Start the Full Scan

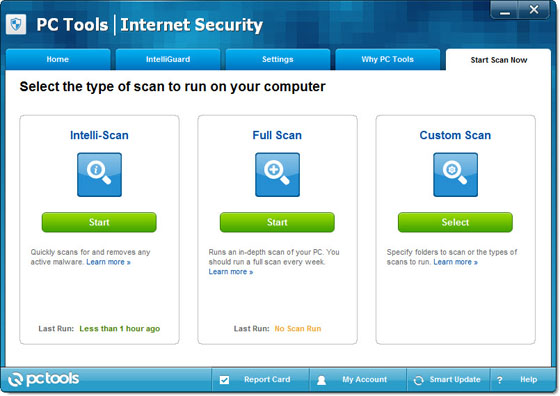[x=277, y=222]
